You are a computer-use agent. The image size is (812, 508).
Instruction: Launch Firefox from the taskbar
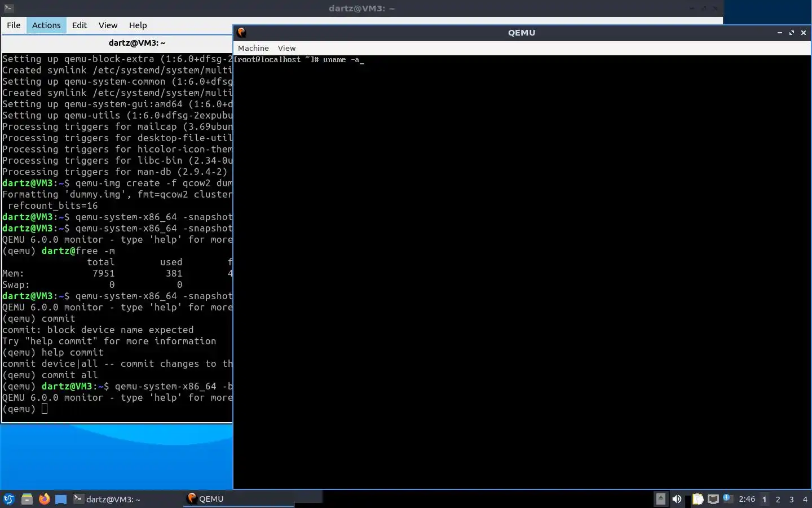tap(44, 499)
